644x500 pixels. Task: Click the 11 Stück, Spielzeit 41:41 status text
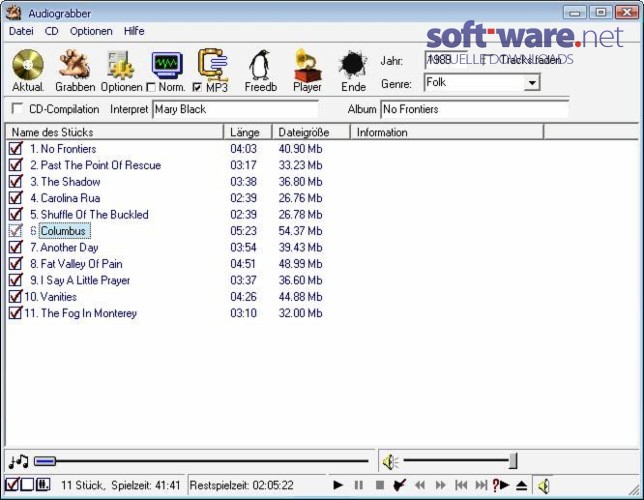click(121, 486)
